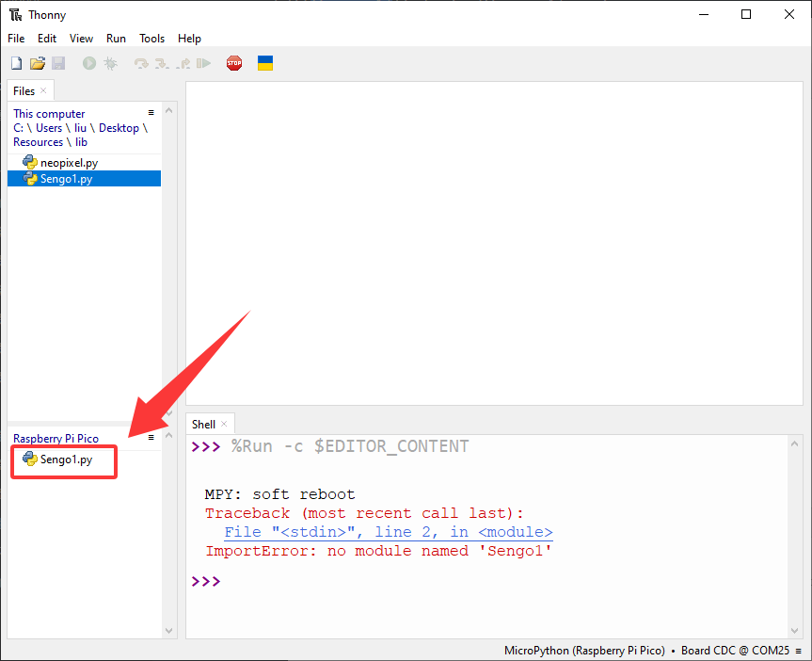Click the MPY: soft reboot text
This screenshot has width=812, height=661.
point(279,494)
